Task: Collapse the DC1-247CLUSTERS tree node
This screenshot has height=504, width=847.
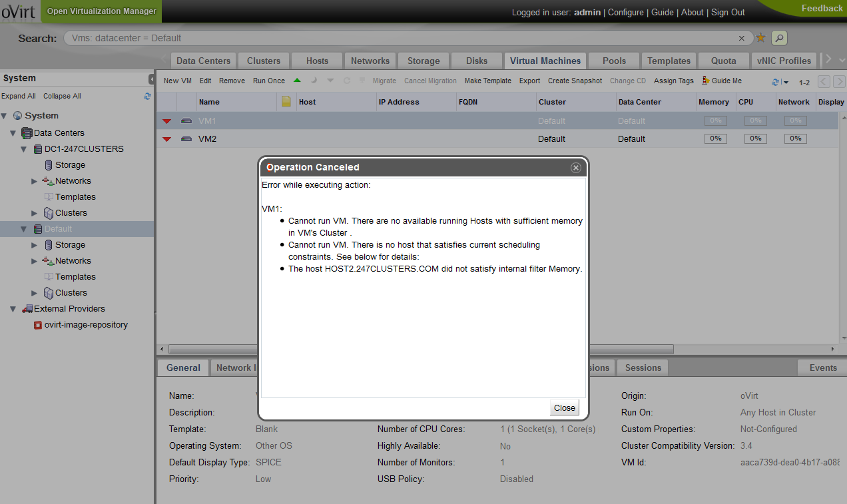Action: click(24, 149)
